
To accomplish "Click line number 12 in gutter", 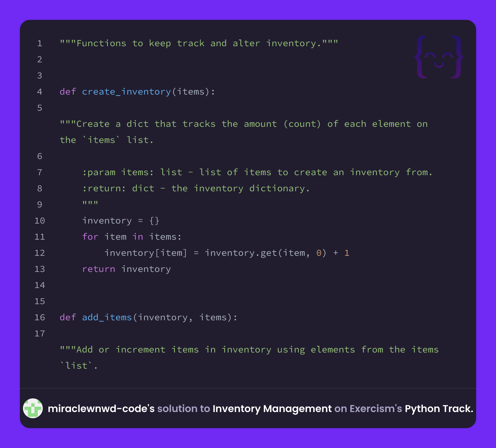I will click(x=40, y=253).
